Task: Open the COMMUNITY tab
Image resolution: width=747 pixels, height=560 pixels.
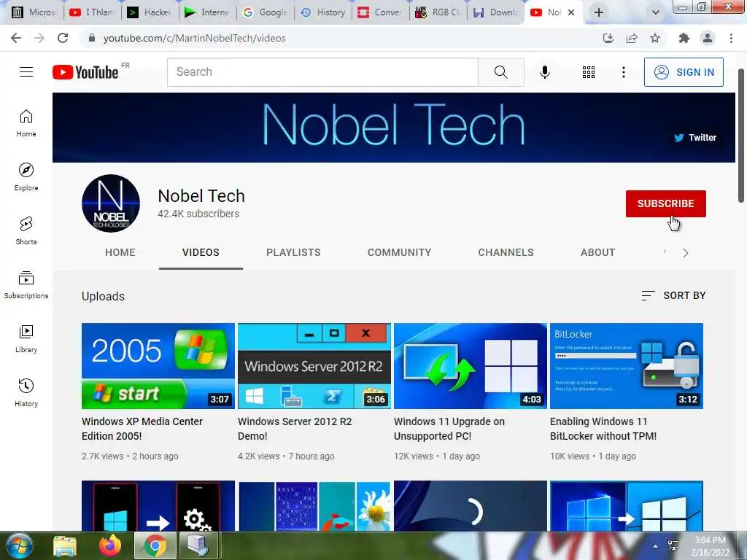Action: coord(399,252)
